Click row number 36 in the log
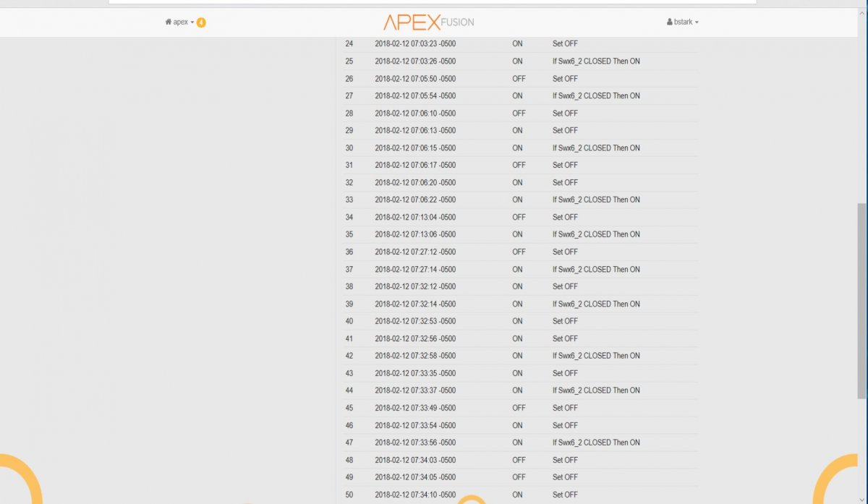The width and height of the screenshot is (868, 504). pos(349,252)
